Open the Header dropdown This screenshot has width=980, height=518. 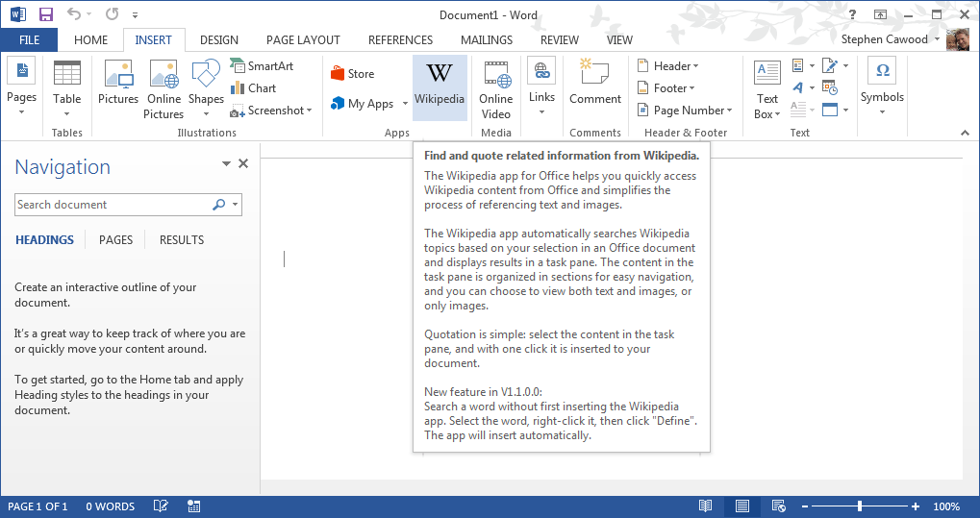click(667, 65)
